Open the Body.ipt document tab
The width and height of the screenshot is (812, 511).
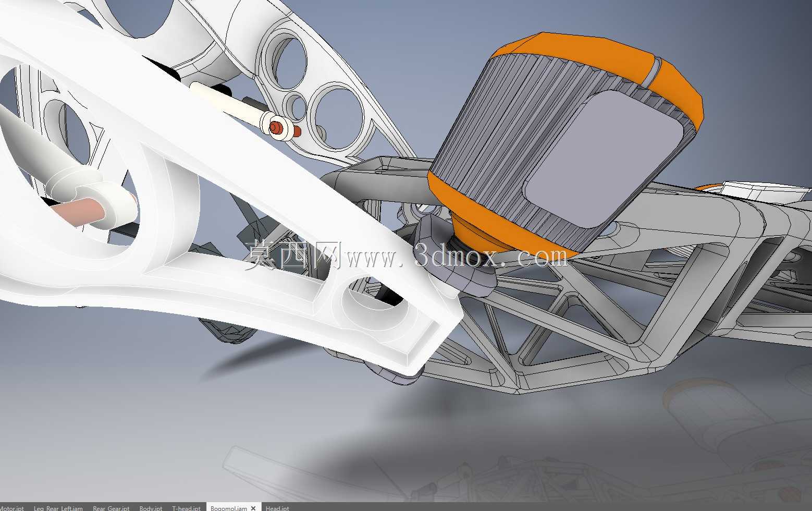[x=151, y=507]
